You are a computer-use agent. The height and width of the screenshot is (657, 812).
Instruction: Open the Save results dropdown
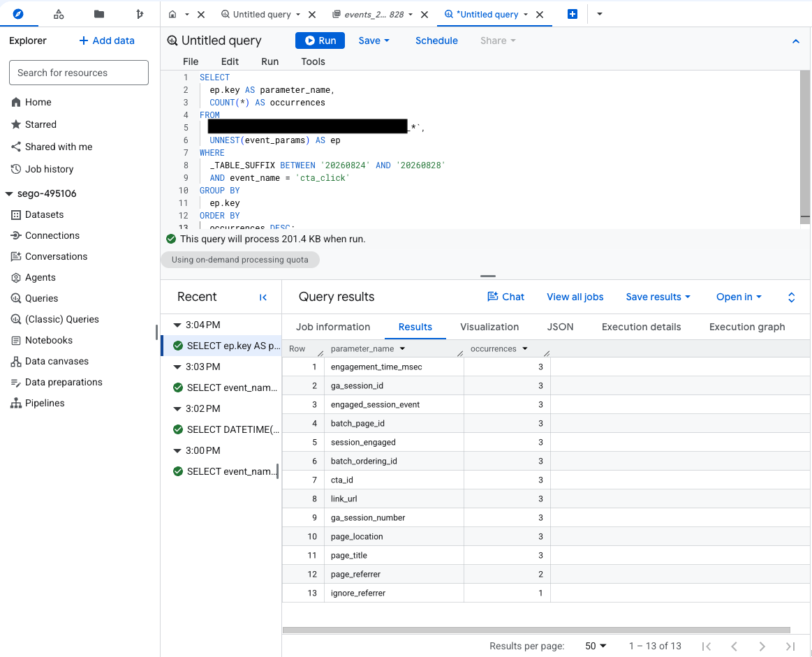[x=658, y=297]
